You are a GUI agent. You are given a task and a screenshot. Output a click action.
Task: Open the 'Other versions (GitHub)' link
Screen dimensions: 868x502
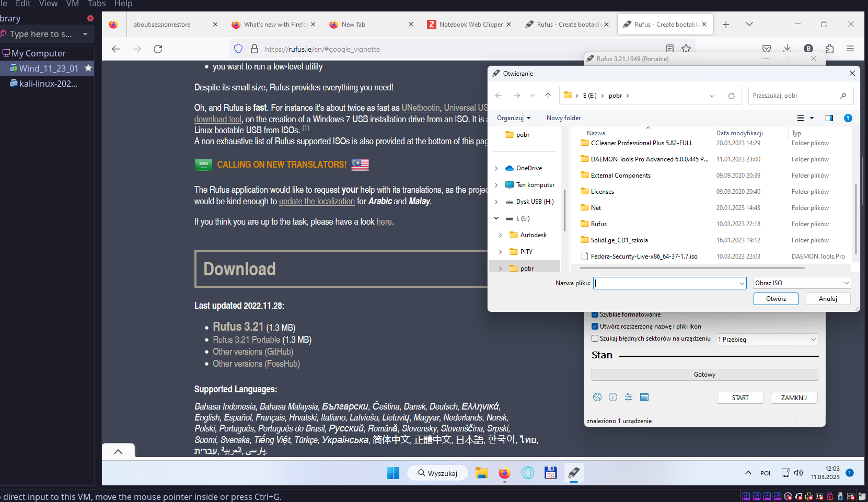click(x=253, y=352)
